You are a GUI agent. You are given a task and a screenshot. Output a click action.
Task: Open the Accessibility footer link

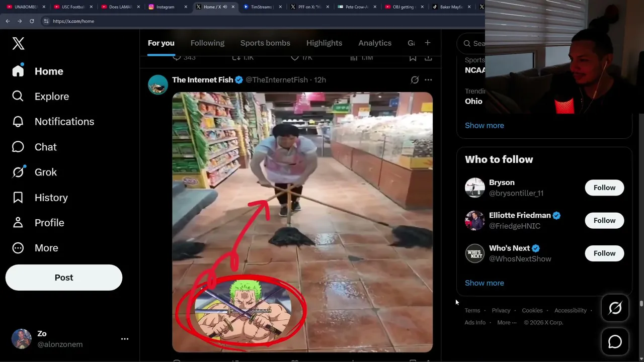click(x=571, y=311)
